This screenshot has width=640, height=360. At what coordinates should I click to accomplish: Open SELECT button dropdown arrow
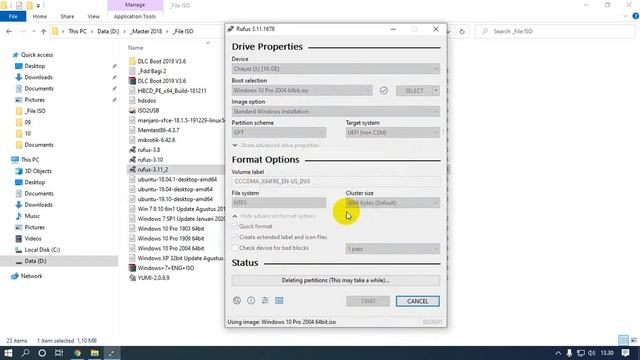436,91
